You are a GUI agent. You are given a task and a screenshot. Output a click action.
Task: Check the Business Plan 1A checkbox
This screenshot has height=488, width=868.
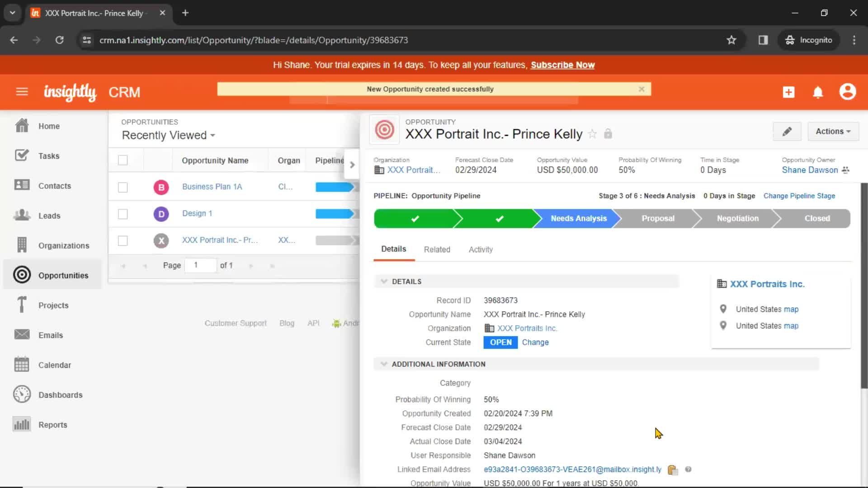tap(123, 187)
